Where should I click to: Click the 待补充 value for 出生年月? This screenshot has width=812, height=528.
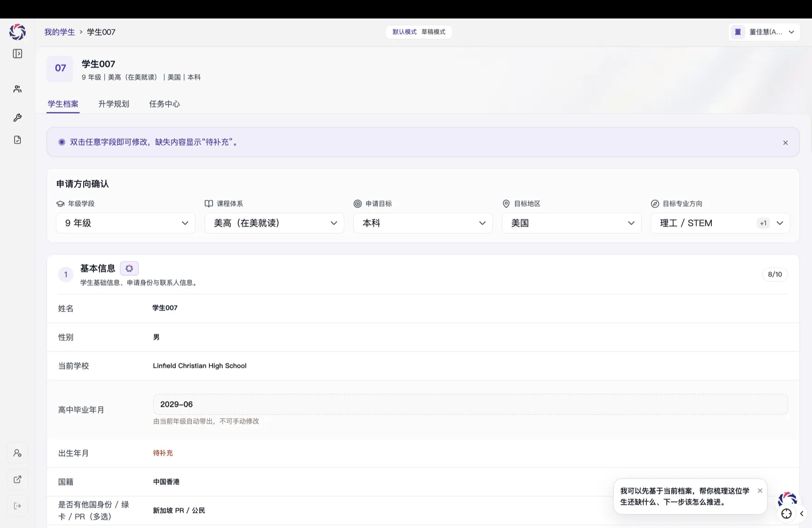[x=163, y=453]
